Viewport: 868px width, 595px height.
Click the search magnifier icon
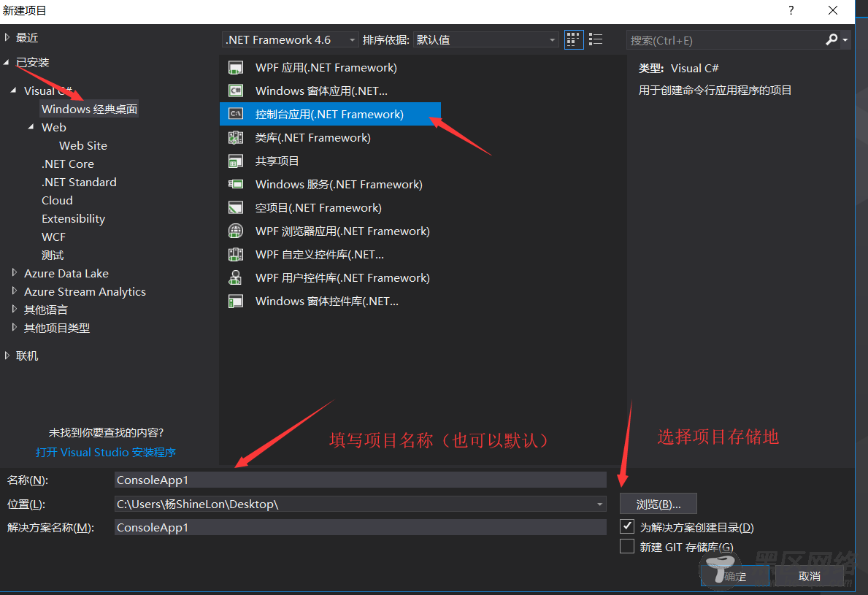point(831,40)
